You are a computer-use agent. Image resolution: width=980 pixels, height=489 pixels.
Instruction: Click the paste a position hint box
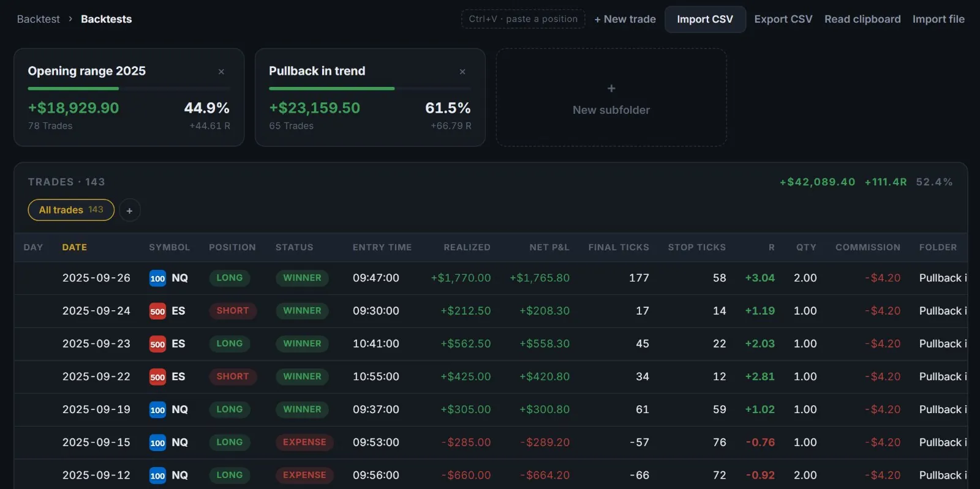click(x=523, y=19)
